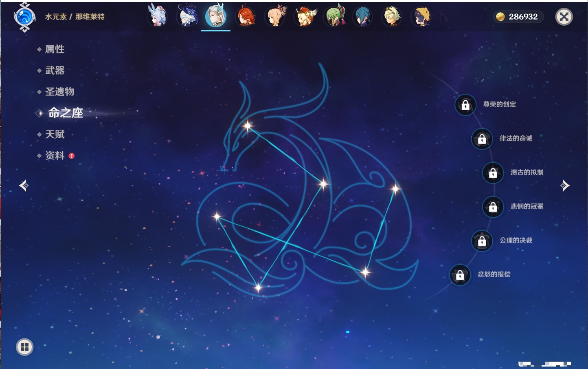The width and height of the screenshot is (588, 369).
Task: Go to next character with right arrow
Action: 565,186
